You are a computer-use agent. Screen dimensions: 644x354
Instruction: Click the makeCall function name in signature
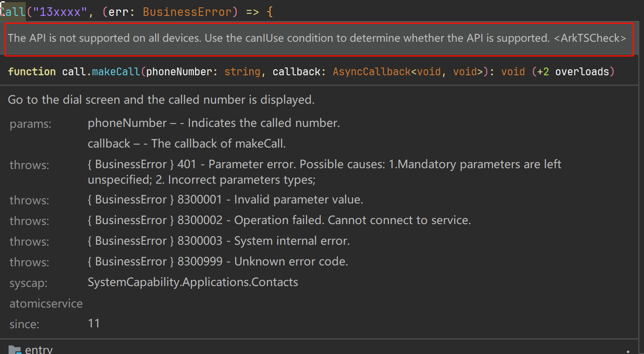116,72
